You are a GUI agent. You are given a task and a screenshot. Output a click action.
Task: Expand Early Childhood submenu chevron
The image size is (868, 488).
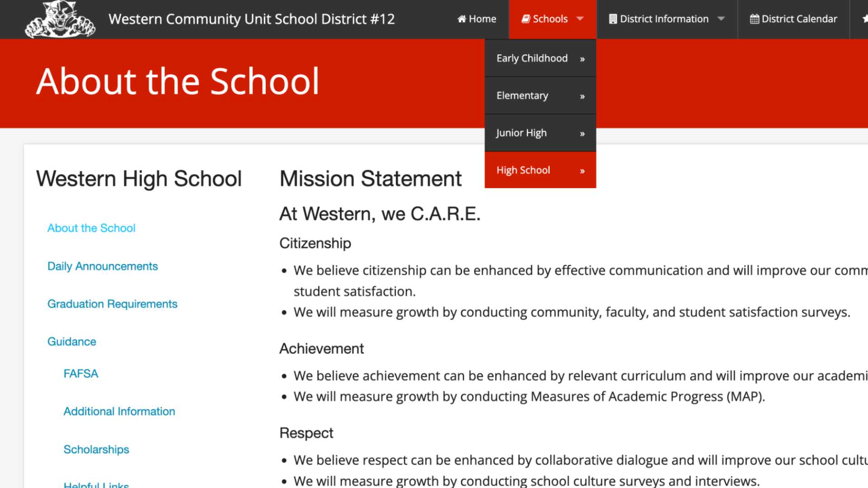[x=582, y=59]
